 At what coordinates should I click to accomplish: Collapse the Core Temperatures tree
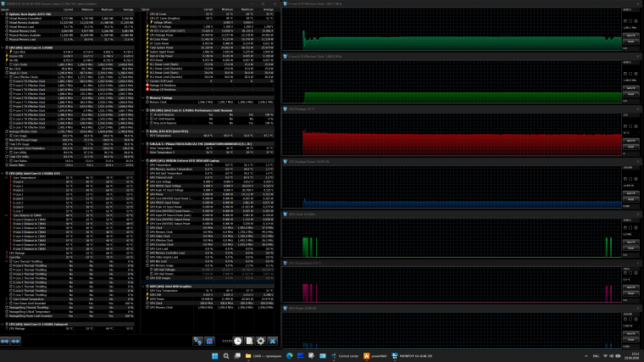(x=7, y=177)
